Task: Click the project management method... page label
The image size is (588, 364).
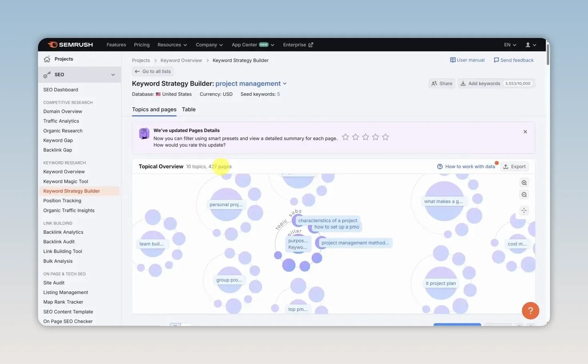Action: coord(355,243)
